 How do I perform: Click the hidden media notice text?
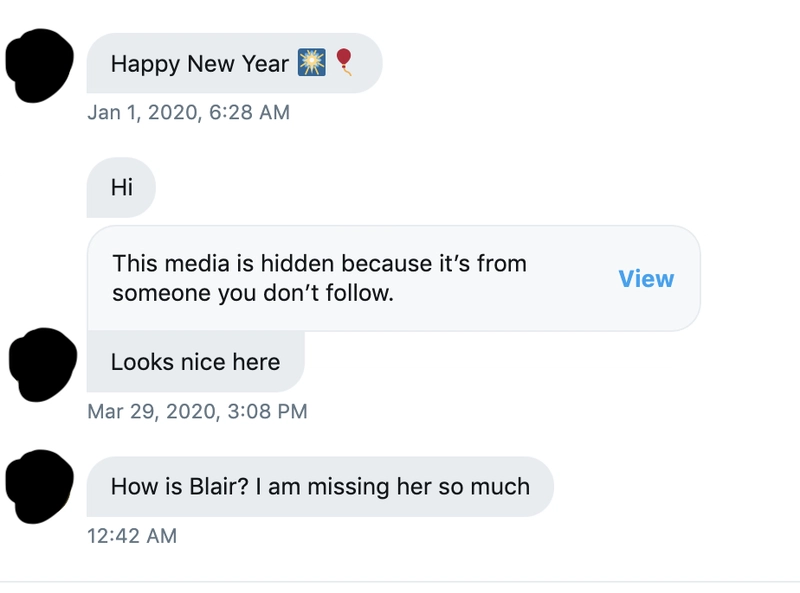tap(319, 278)
